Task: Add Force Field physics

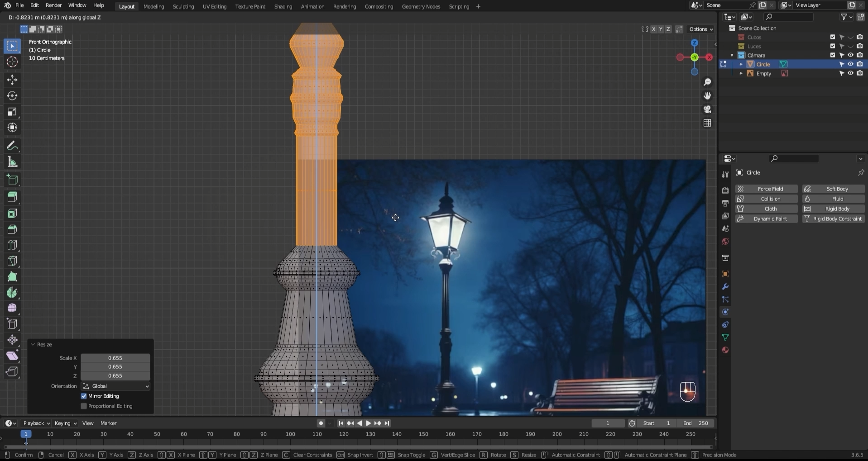Action: tap(767, 189)
